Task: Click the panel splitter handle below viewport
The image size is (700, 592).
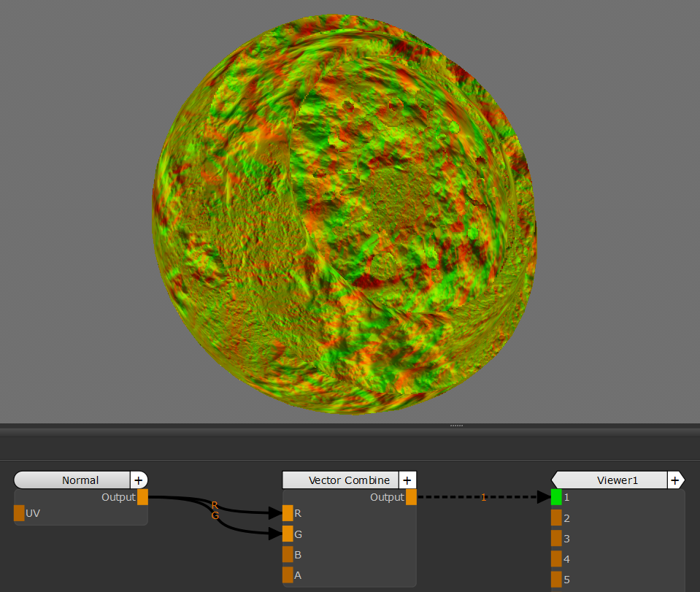Action: pos(457,425)
